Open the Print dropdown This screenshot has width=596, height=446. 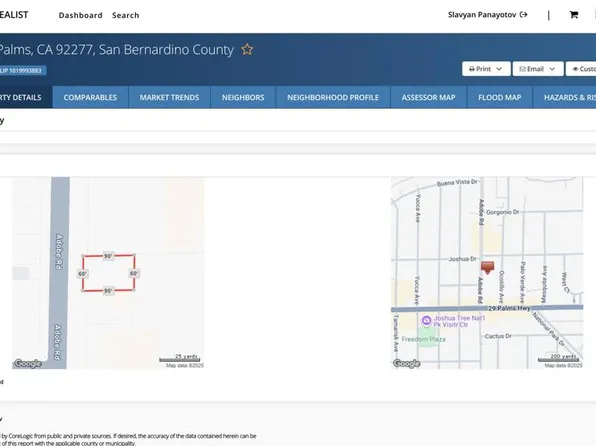pyautogui.click(x=486, y=69)
